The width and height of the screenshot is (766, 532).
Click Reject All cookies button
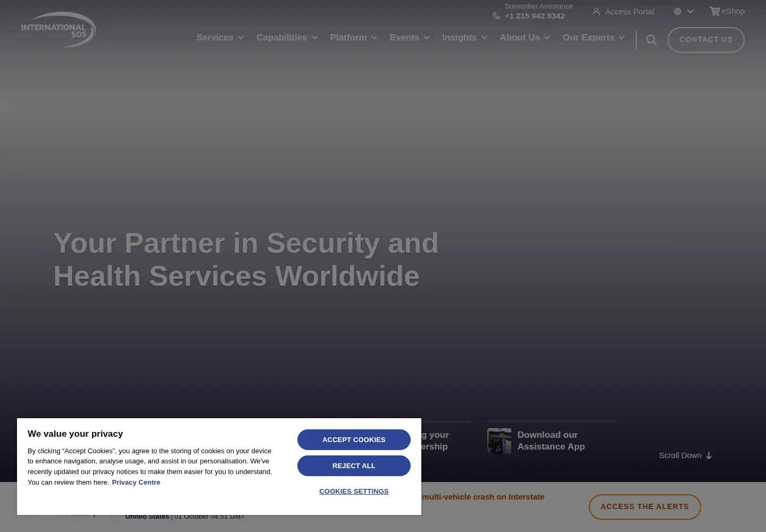point(354,465)
